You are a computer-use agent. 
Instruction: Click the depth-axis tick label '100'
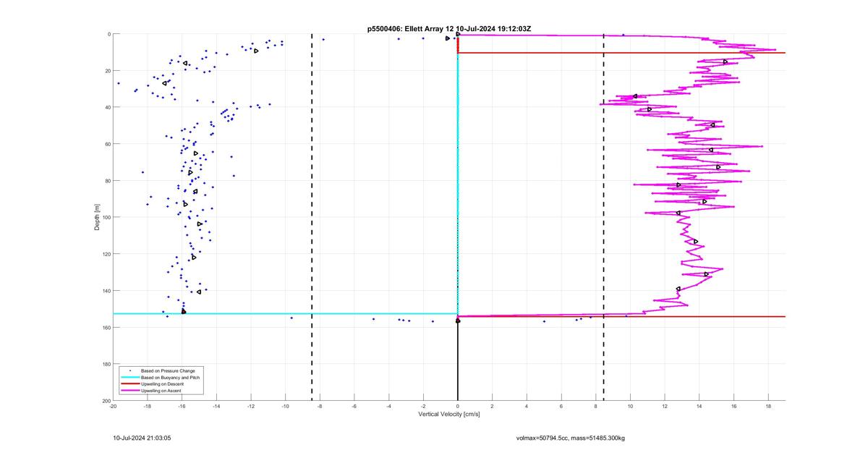105,217
